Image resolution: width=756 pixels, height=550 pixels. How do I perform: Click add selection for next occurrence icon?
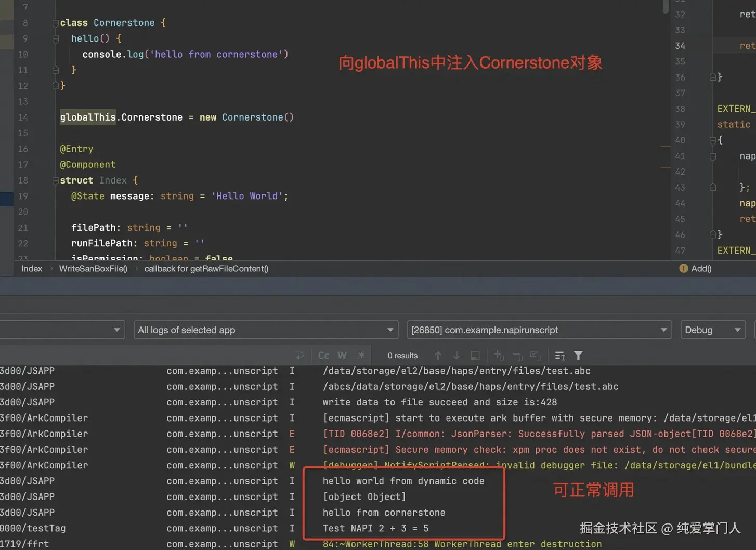(x=499, y=356)
